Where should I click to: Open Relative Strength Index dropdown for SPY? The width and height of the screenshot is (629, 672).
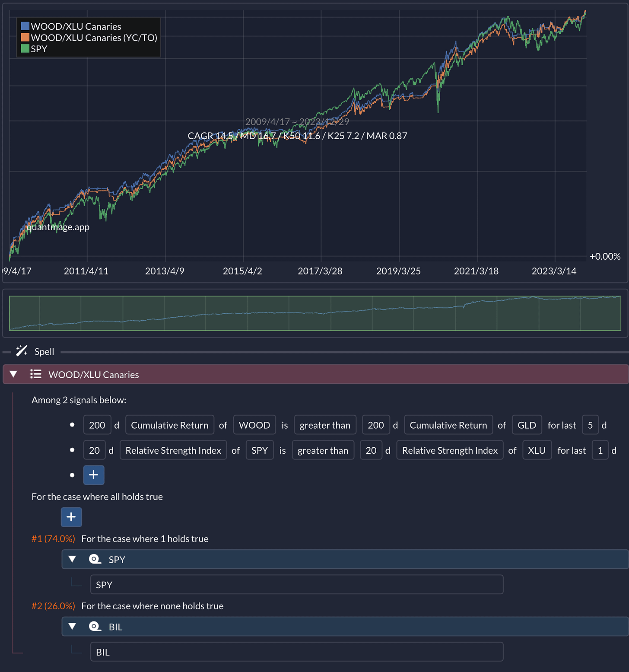pos(173,450)
